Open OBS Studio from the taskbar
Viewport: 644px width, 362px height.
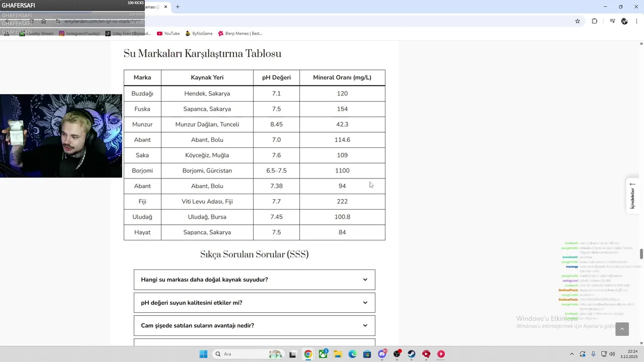click(x=397, y=354)
